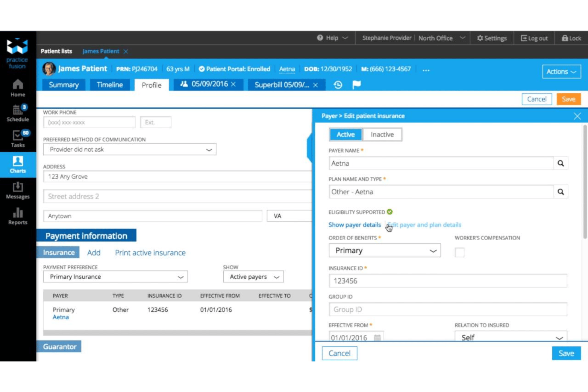Click Print active insurance link

(x=150, y=253)
